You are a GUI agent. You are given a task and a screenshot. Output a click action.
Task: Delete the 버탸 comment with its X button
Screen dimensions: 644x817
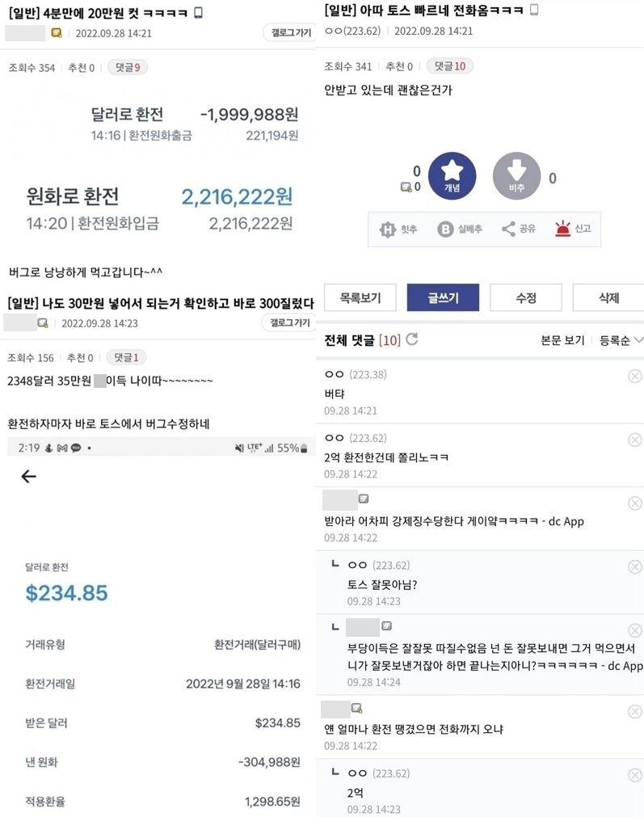point(634,375)
